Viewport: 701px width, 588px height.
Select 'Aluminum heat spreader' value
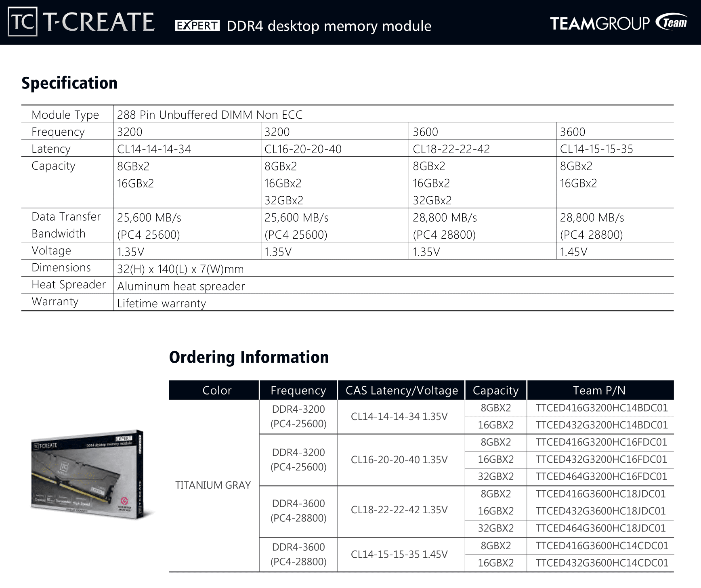[181, 286]
